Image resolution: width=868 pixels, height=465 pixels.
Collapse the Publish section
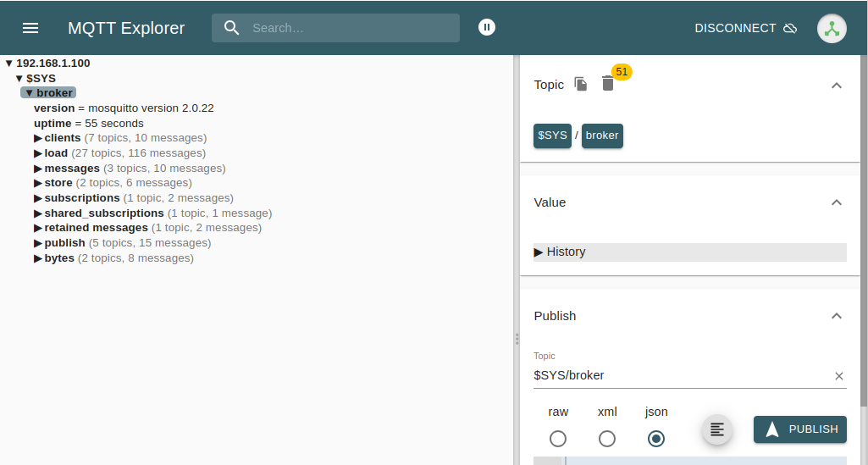837,316
